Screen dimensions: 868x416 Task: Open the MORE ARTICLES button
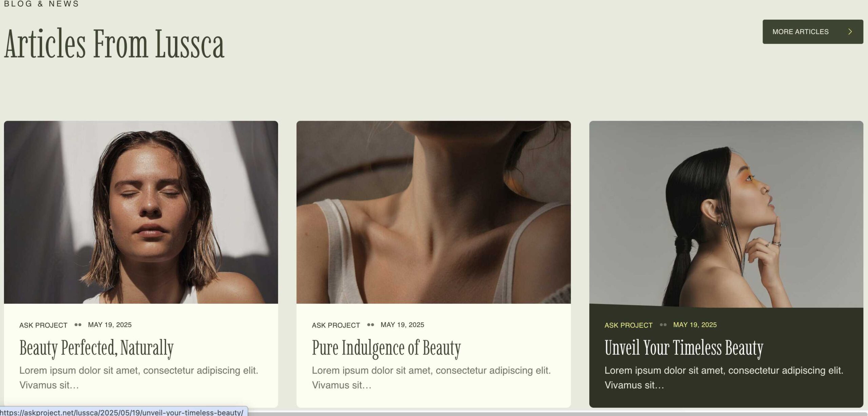(x=813, y=32)
